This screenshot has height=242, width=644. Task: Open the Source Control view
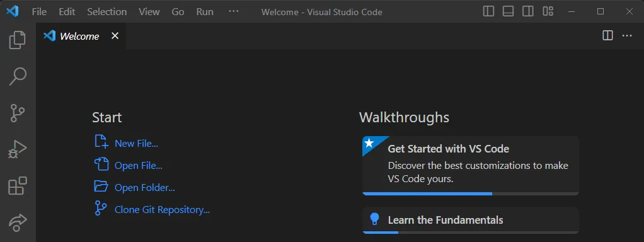pos(17,113)
